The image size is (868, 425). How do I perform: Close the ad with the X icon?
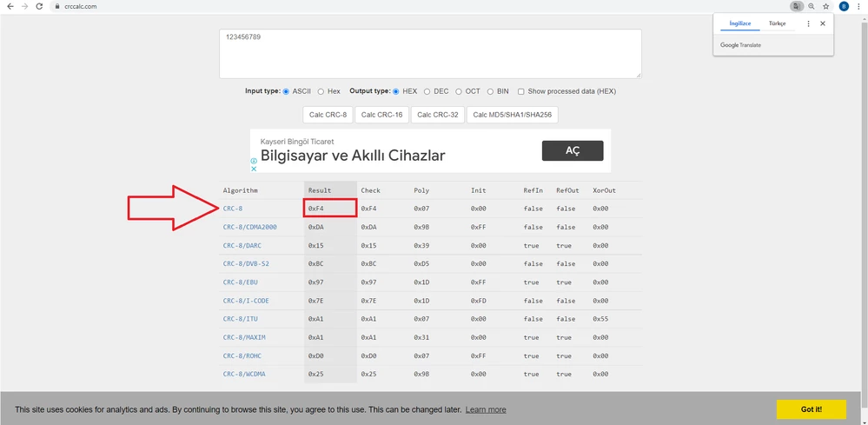coord(254,169)
